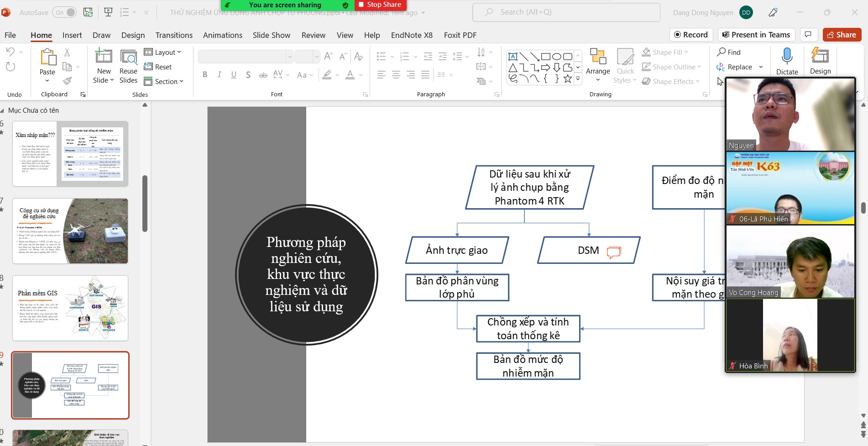Toggle Bold formatting
This screenshot has height=446, width=868.
pyautogui.click(x=205, y=75)
